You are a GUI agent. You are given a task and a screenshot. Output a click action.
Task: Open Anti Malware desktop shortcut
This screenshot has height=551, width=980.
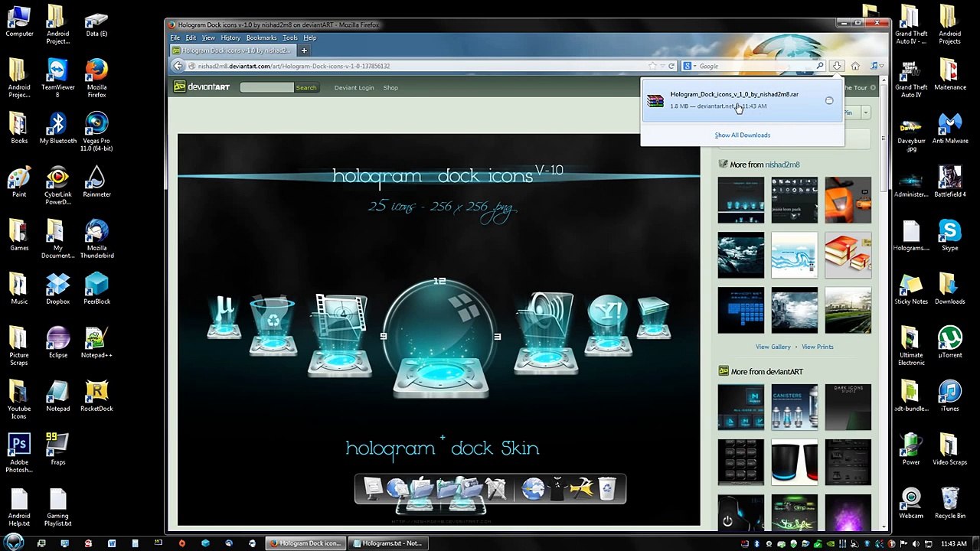[x=949, y=129]
